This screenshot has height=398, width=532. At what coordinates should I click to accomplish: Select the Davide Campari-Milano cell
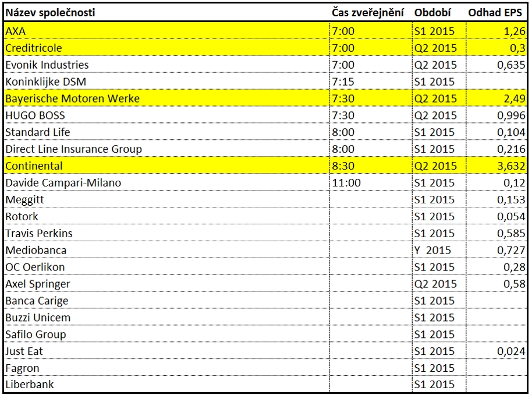coord(167,183)
